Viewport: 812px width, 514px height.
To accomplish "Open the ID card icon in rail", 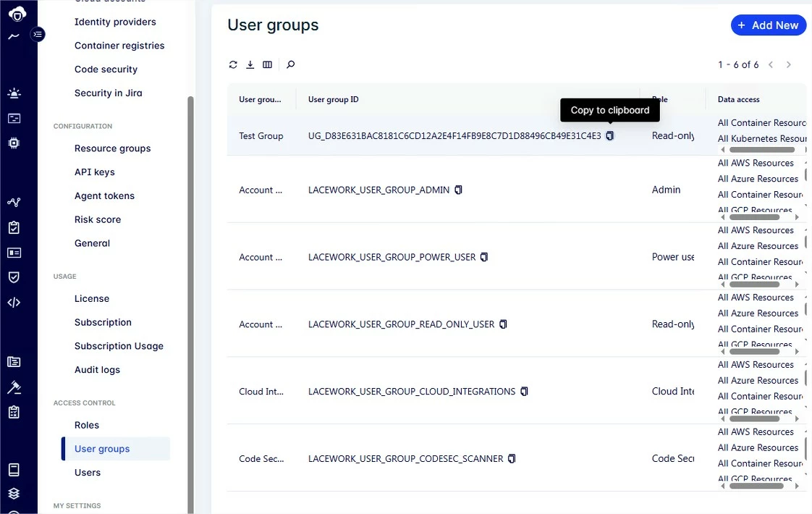I will 14,253.
